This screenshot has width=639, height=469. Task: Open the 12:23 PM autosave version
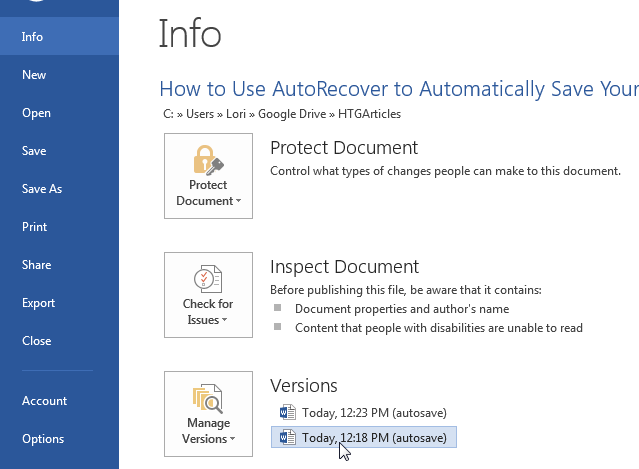pos(374,412)
